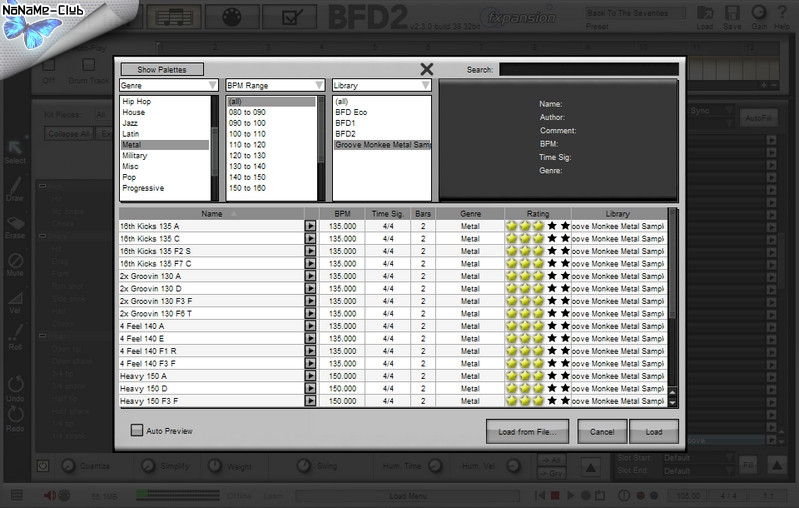799x508 pixels.
Task: Sort grooves by the BPM column header
Action: [x=342, y=214]
